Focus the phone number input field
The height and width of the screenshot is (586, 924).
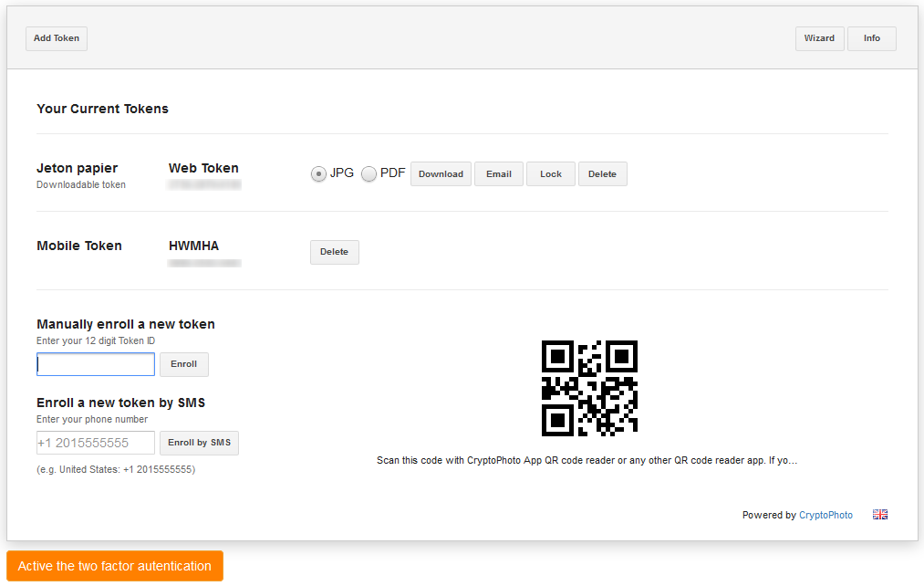96,443
